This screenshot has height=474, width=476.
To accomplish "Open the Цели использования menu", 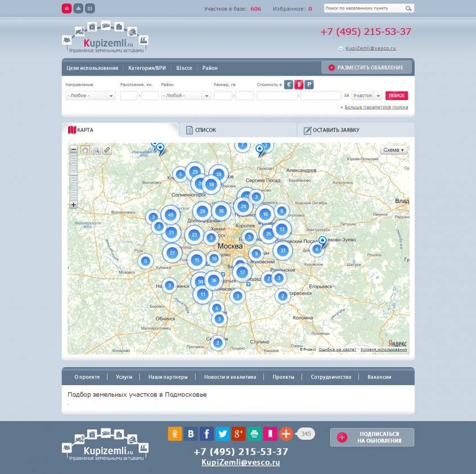I will pos(92,68).
